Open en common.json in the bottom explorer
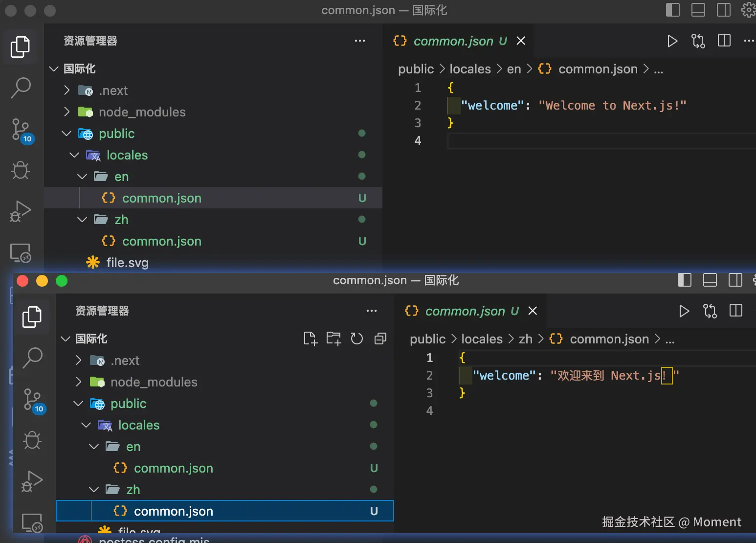The image size is (756, 543). pyautogui.click(x=225, y=468)
